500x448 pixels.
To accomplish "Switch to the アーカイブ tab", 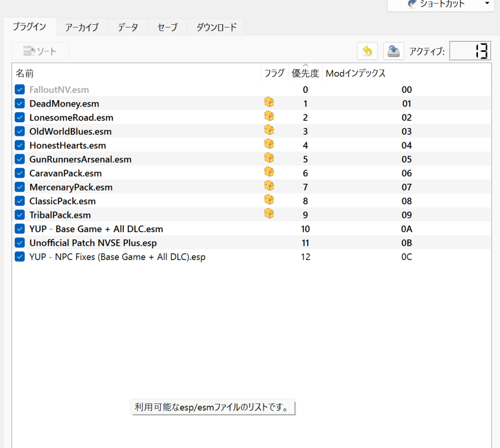I will tap(82, 27).
